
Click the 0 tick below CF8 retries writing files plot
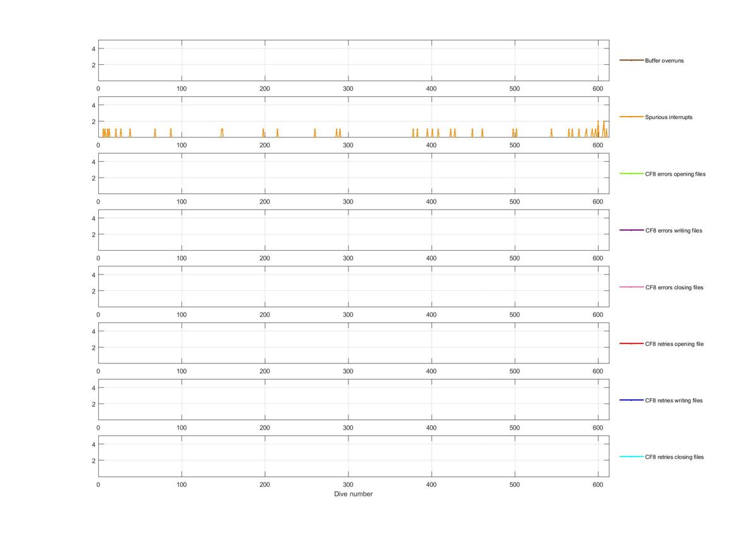click(98, 428)
